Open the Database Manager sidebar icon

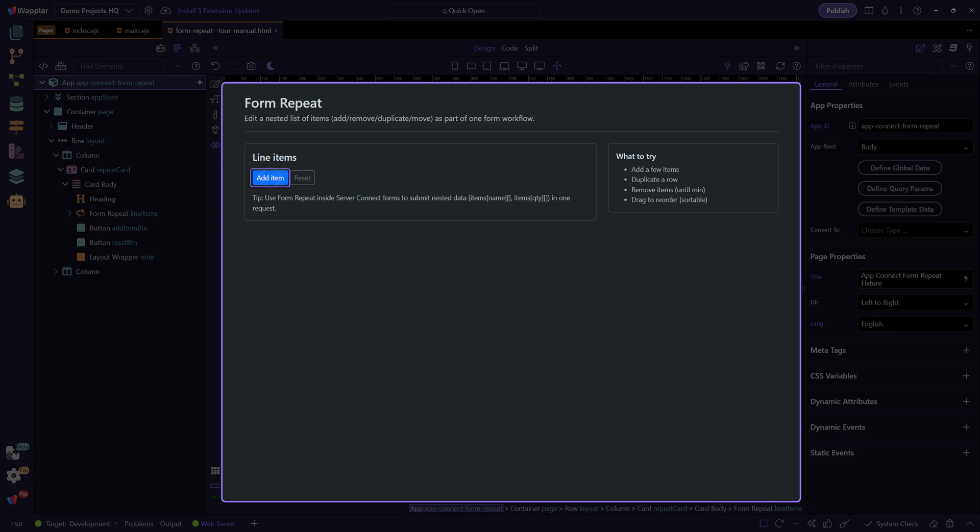click(16, 104)
